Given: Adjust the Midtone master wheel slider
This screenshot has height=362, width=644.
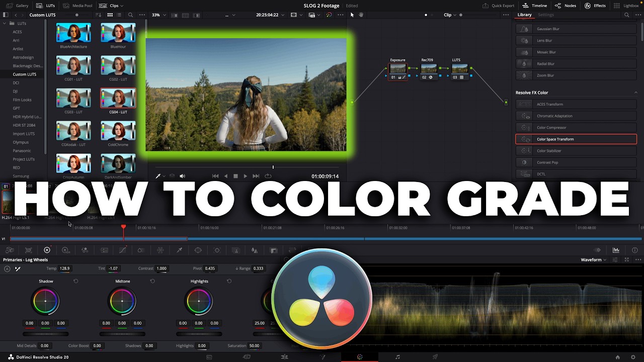Looking at the screenshot, I should click(122, 334).
